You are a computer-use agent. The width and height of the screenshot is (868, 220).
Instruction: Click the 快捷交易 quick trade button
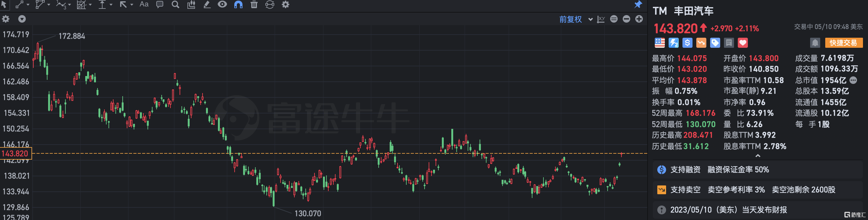tap(844, 43)
